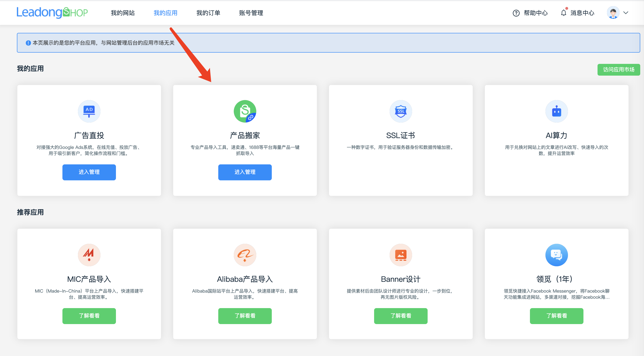Click the LeadongShop logo
644x356 pixels.
tap(52, 12)
